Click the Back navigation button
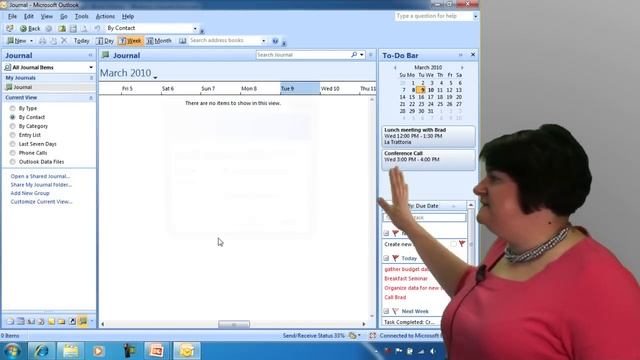Viewport: 640px width, 360px height. [x=30, y=29]
